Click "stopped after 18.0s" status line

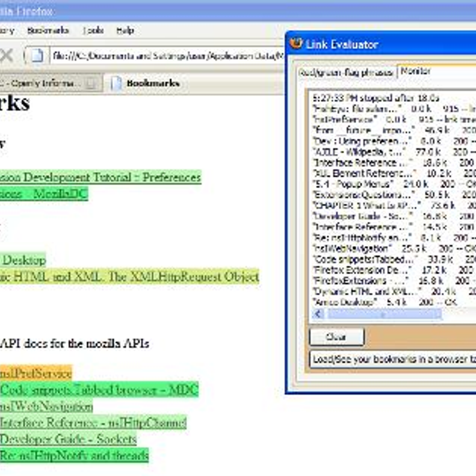click(376, 98)
